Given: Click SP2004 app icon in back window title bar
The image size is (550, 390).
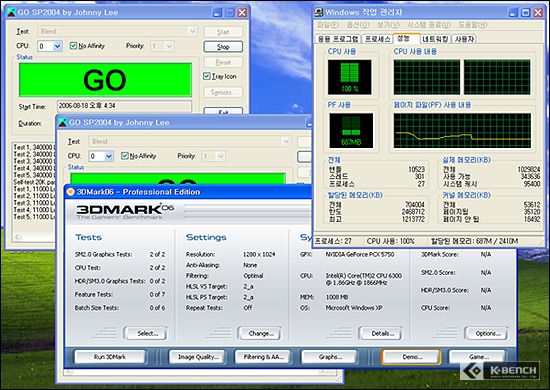Looking at the screenshot, I should click(11, 13).
